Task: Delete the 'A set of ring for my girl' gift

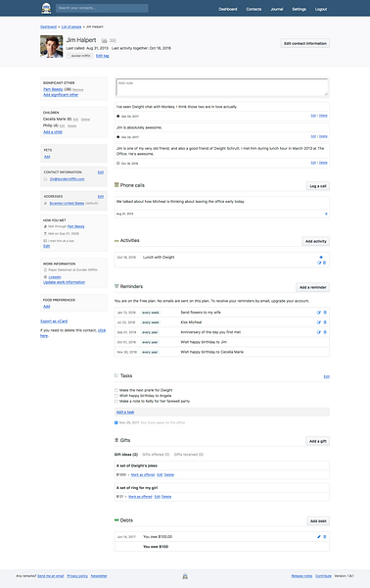Action: click(166, 497)
